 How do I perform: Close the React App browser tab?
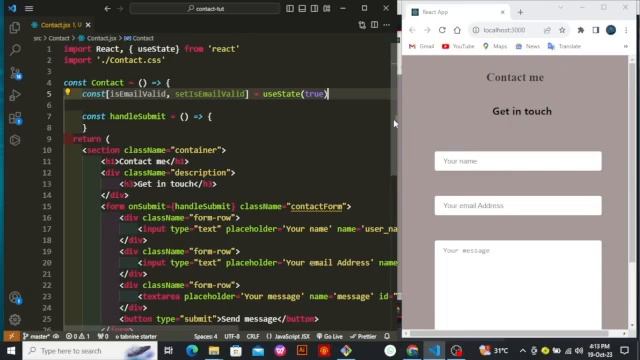coord(502,12)
